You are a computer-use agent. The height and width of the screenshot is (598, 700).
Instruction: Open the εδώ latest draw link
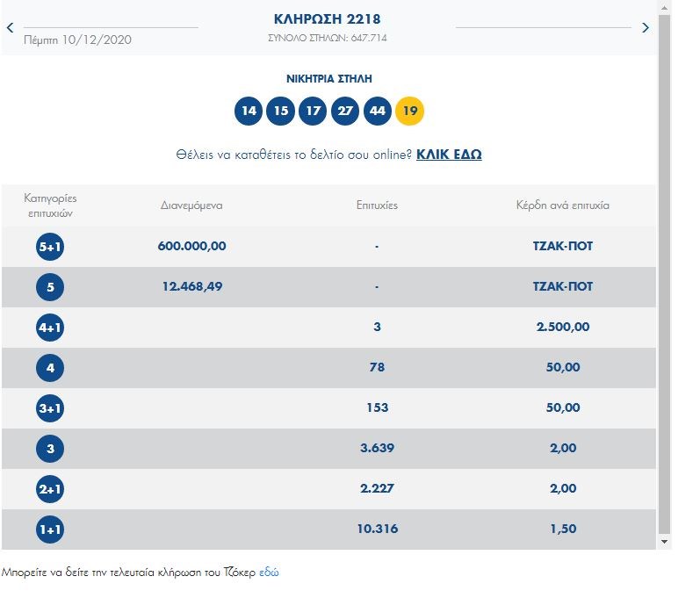[269, 573]
